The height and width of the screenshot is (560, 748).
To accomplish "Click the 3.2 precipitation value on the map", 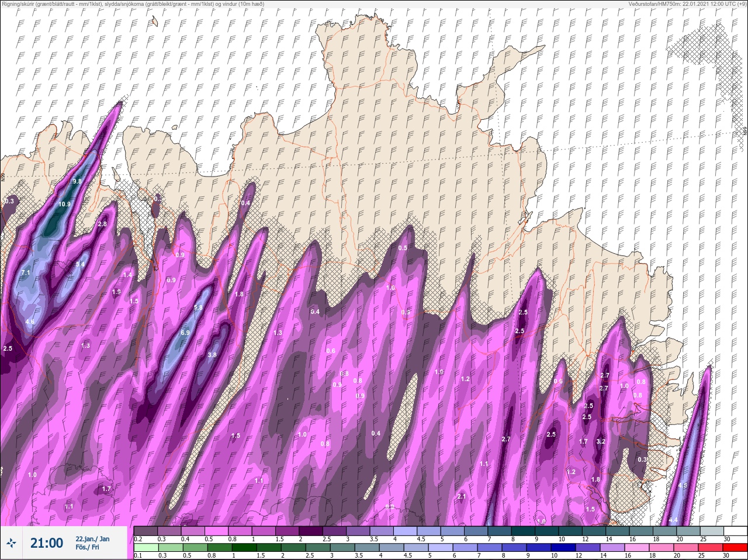I will [x=601, y=441].
